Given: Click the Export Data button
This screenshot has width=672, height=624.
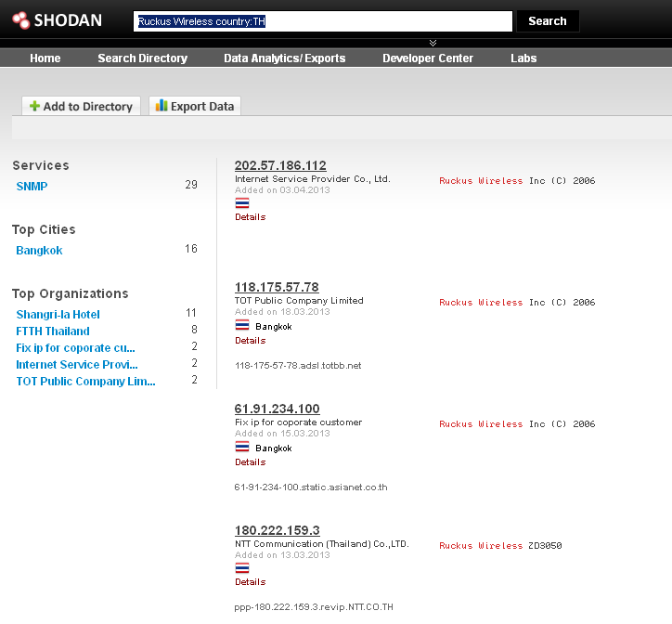Looking at the screenshot, I should 195,106.
